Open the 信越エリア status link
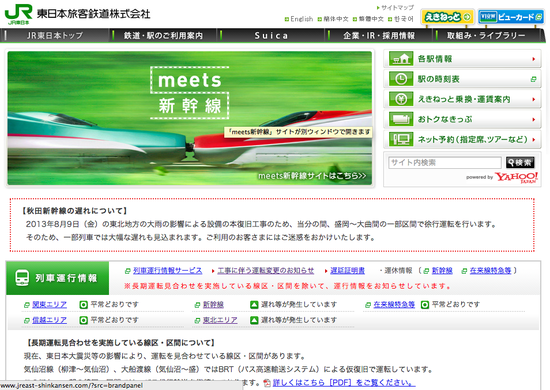The width and height of the screenshot is (550, 390). tap(49, 320)
